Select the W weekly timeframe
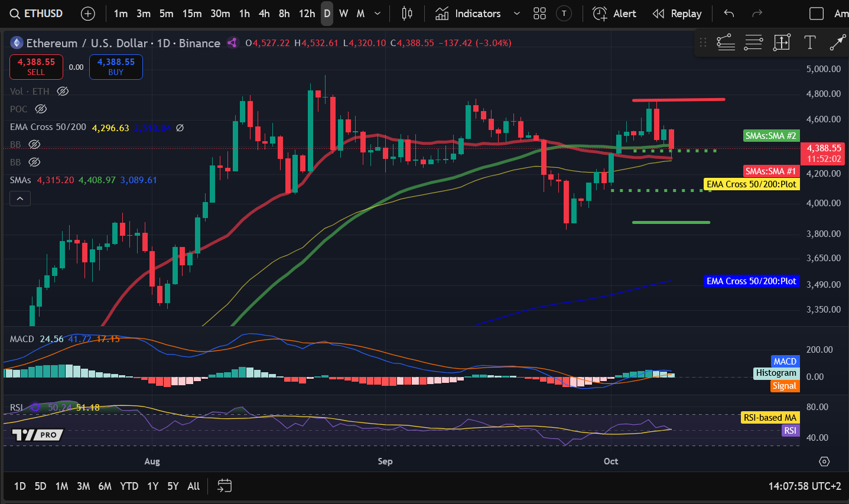The height and width of the screenshot is (504, 849). (343, 14)
